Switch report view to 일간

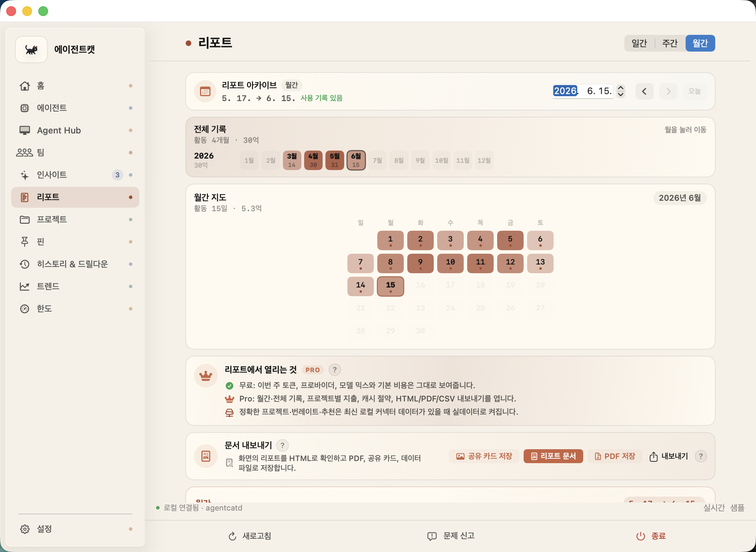[639, 43]
